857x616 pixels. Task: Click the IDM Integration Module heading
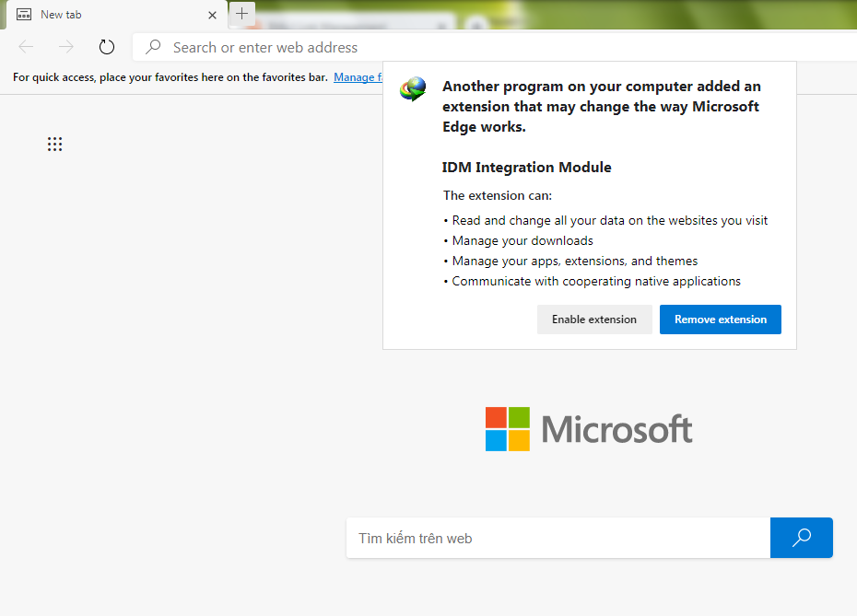tap(526, 167)
